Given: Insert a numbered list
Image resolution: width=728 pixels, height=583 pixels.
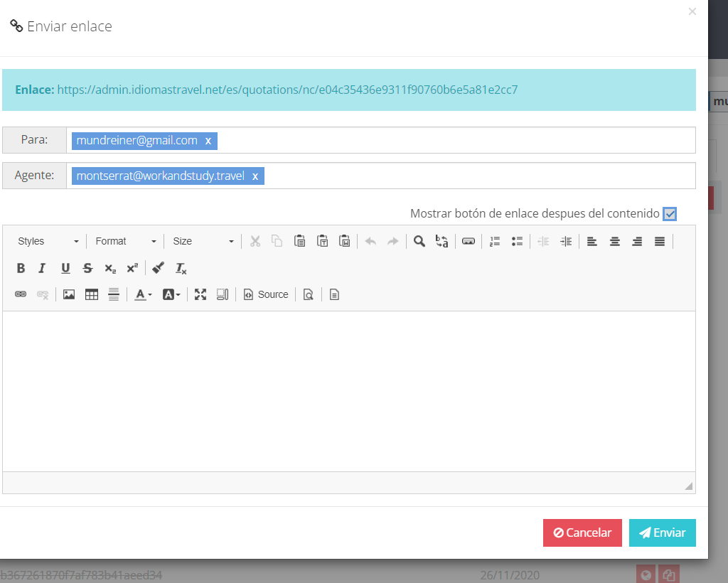Looking at the screenshot, I should coord(496,241).
